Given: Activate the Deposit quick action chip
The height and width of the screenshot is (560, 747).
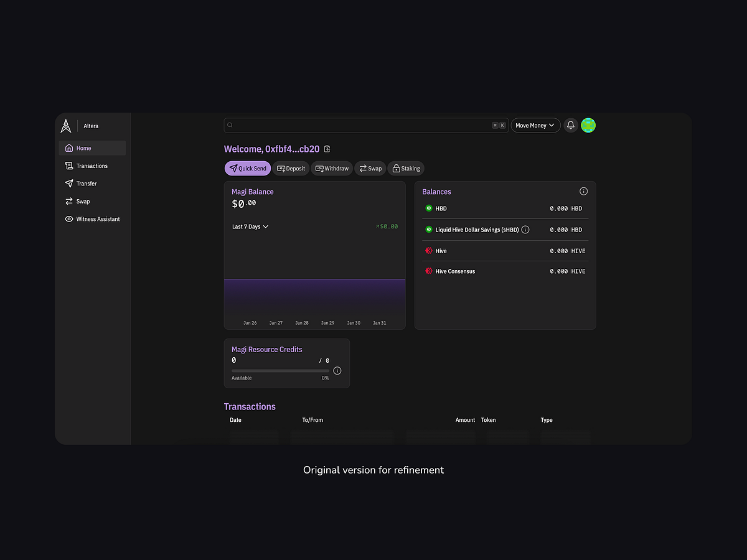Looking at the screenshot, I should click(291, 168).
